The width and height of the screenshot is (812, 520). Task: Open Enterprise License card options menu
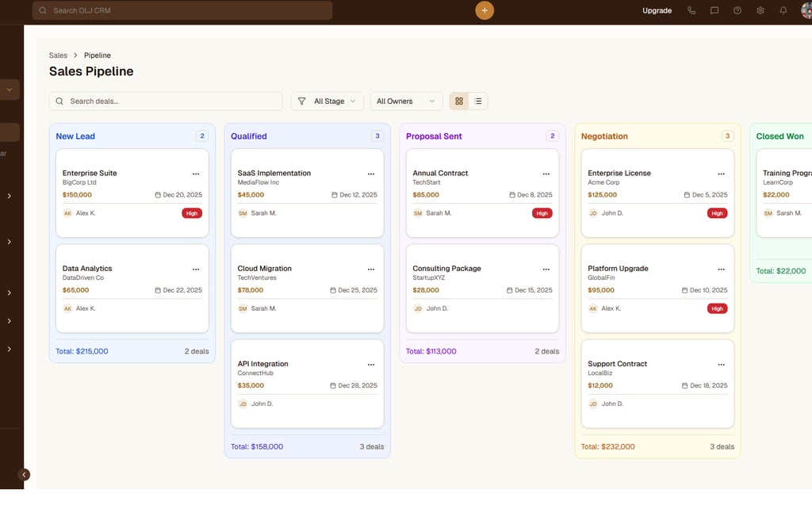pos(721,174)
